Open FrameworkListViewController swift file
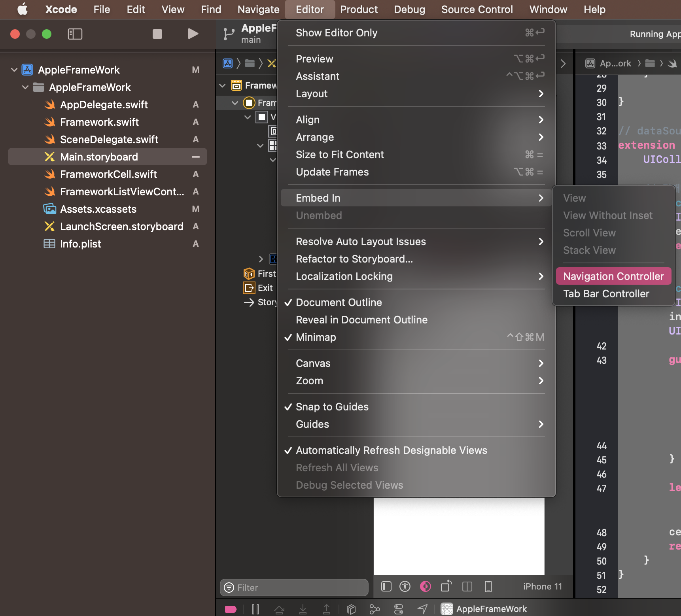Viewport: 681px width, 616px height. pyautogui.click(x=122, y=192)
